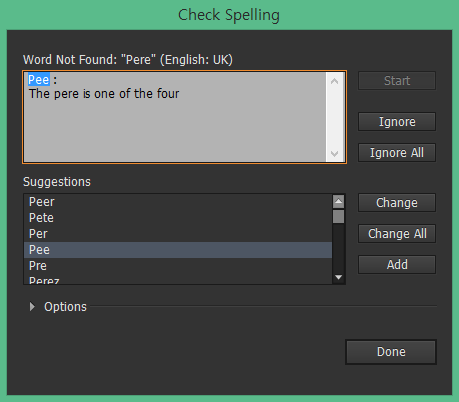
Task: Click the Change All button
Action: tap(397, 234)
